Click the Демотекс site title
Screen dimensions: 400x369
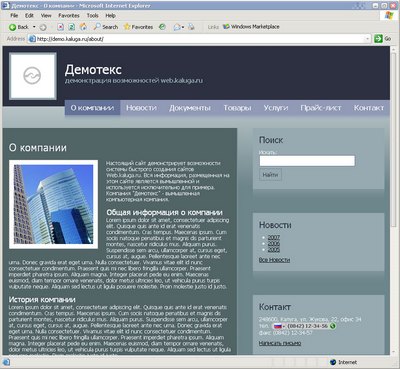point(93,70)
